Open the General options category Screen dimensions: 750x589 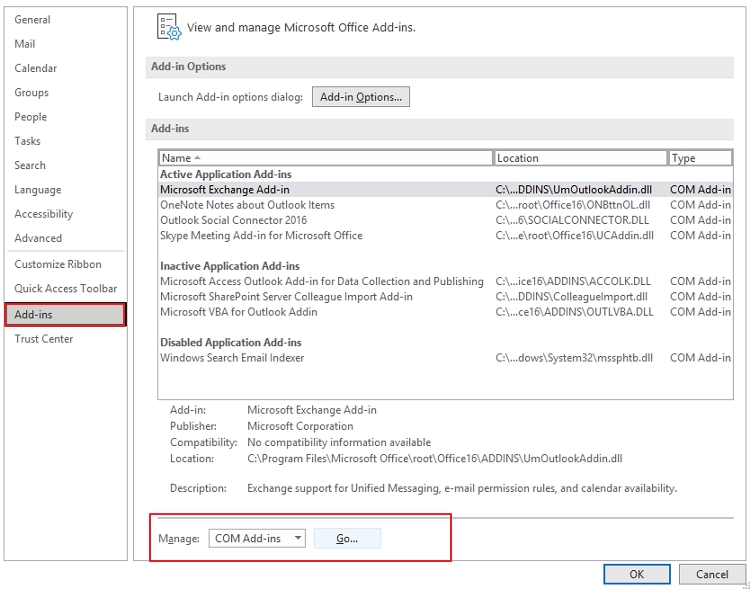(32, 20)
